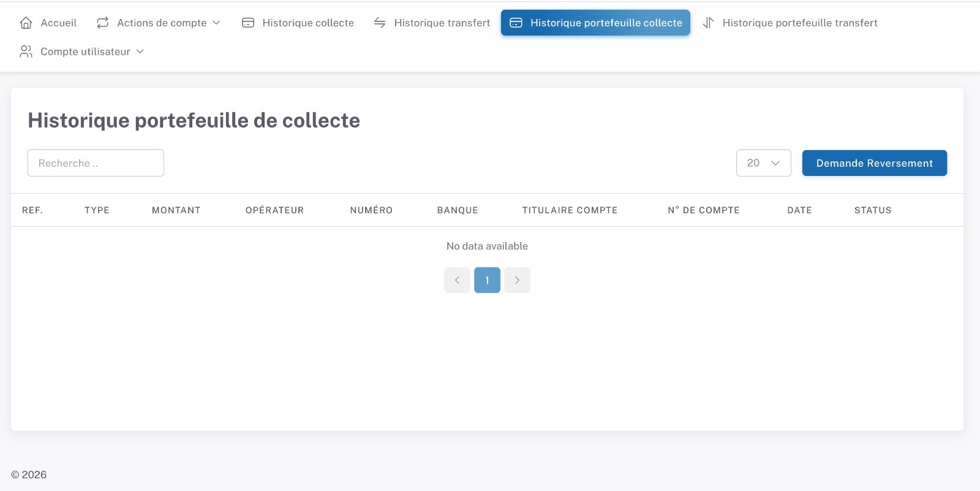
Task: Click the Demande Reversement button
Action: (875, 163)
